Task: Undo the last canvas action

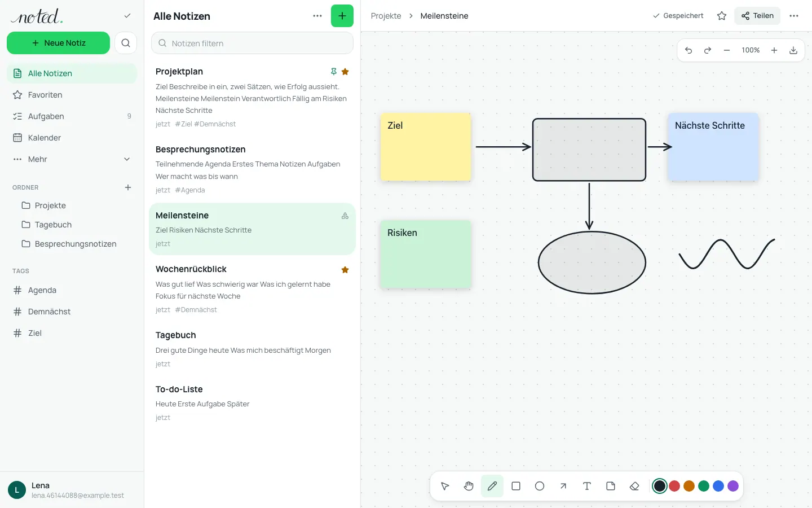Action: [x=689, y=50]
